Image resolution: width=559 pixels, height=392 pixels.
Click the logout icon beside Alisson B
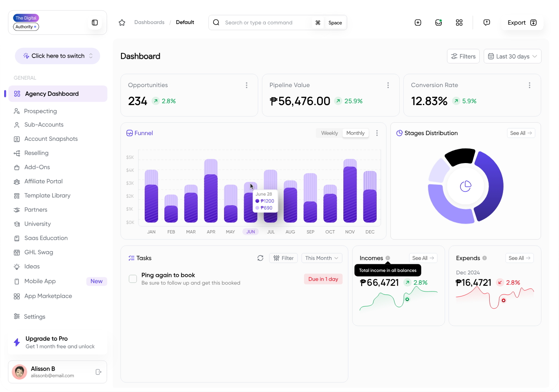click(98, 372)
